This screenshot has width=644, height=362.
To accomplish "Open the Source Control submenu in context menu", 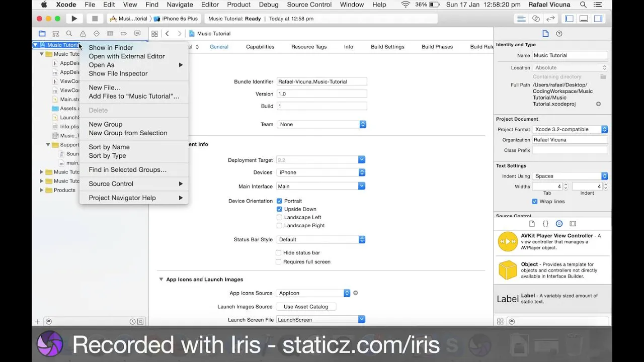I will 134,184.
